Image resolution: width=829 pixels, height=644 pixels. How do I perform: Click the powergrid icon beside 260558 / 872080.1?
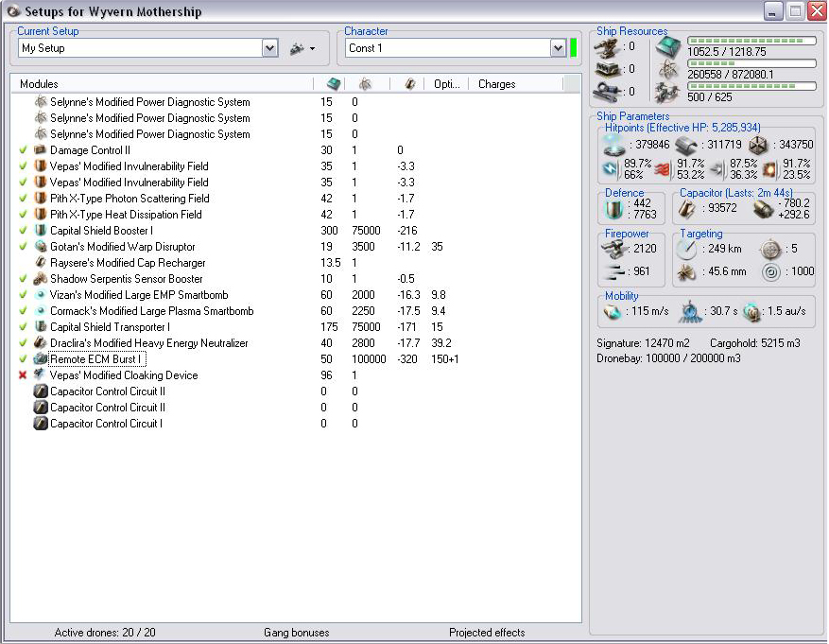(668, 70)
